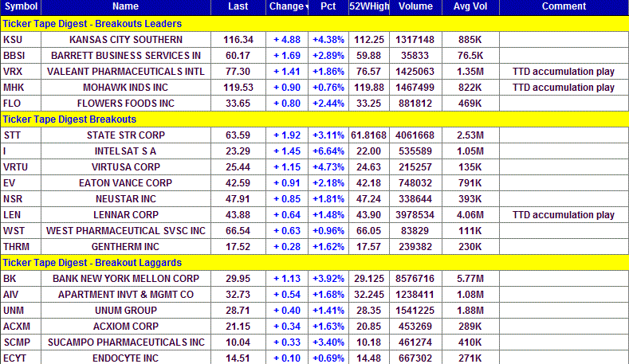Select BANK NEW YORK MELLON CORP cell
629x364 pixels.
coord(125,279)
